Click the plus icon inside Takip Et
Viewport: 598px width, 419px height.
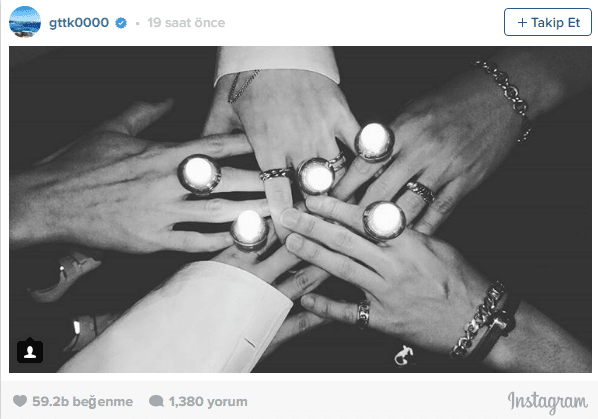pyautogui.click(x=522, y=23)
